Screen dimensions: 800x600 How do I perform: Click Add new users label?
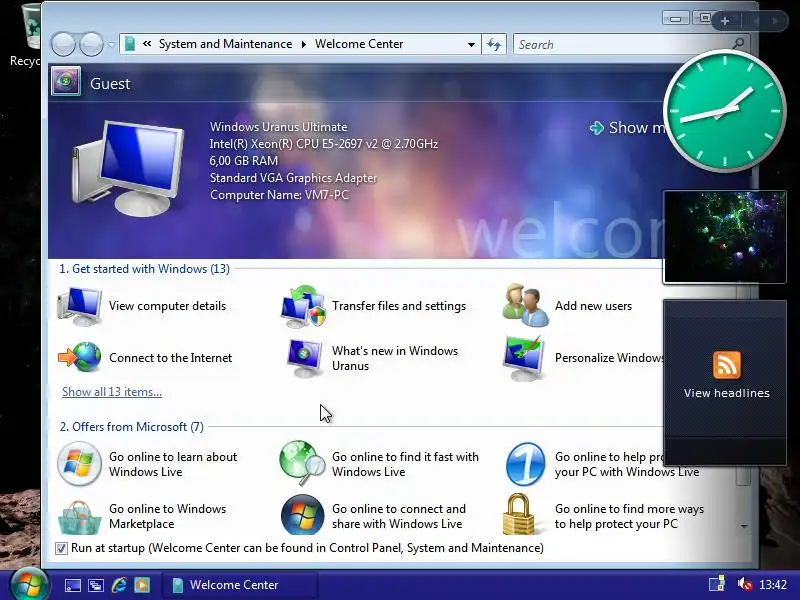(x=593, y=306)
